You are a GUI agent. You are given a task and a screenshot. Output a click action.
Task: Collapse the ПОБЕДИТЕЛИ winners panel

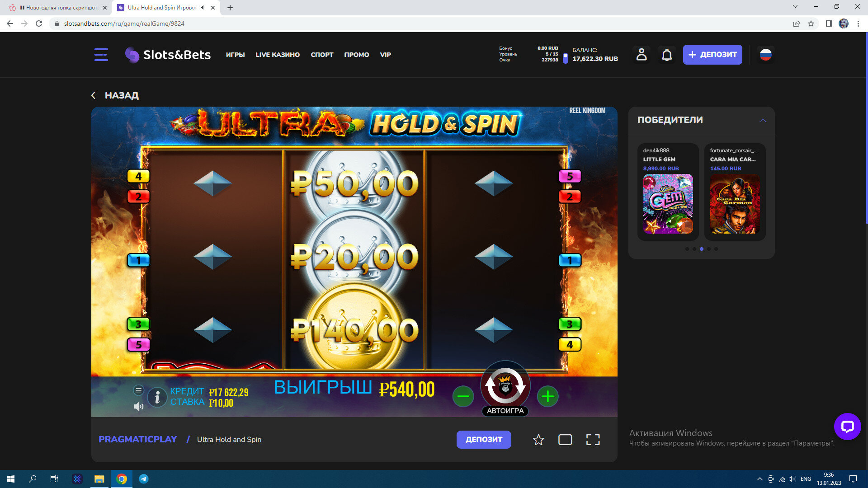click(763, 120)
